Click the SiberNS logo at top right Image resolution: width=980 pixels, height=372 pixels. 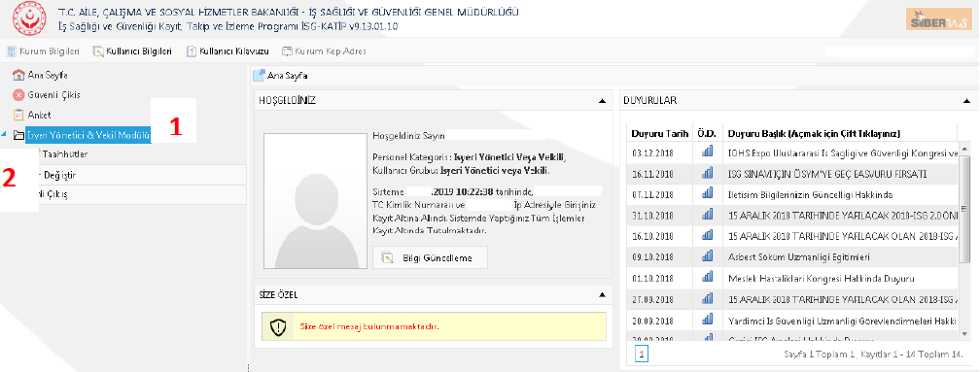[x=939, y=18]
